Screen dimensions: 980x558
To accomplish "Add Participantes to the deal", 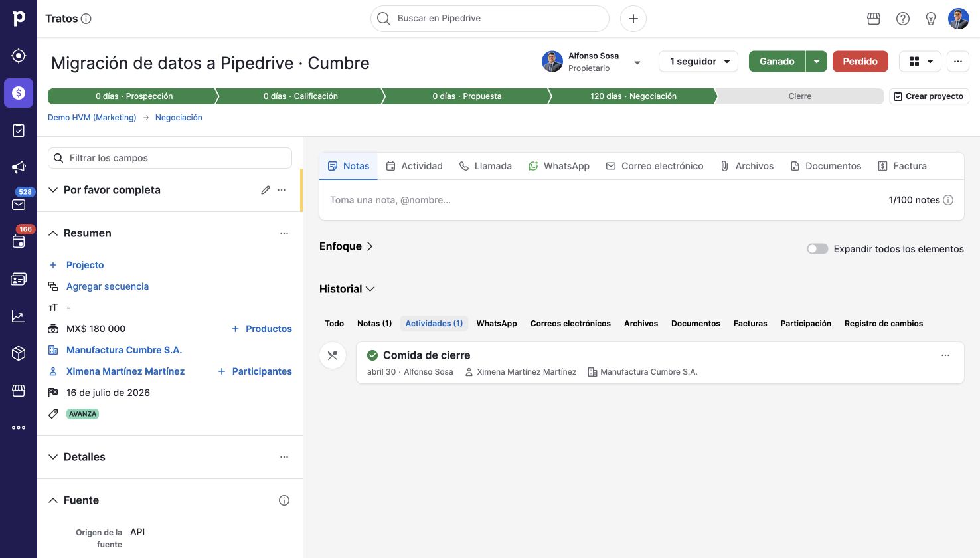I will pos(255,371).
